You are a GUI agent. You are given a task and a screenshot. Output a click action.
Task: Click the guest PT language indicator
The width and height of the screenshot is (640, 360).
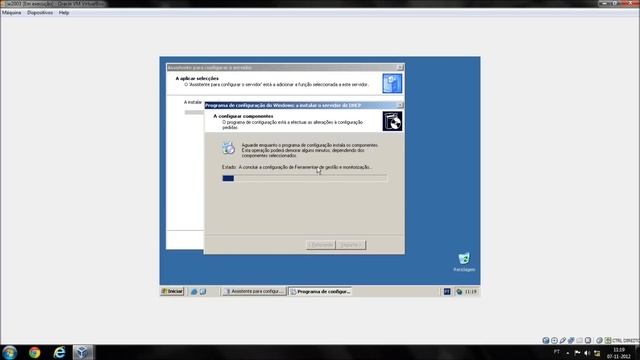tap(447, 291)
